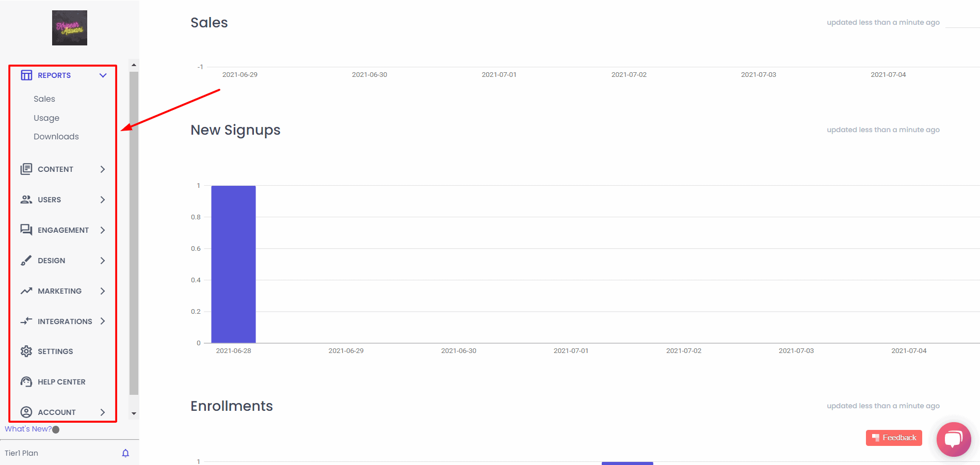The image size is (980, 465).
Task: Click the Reports table icon in sidebar
Action: pyautogui.click(x=26, y=75)
